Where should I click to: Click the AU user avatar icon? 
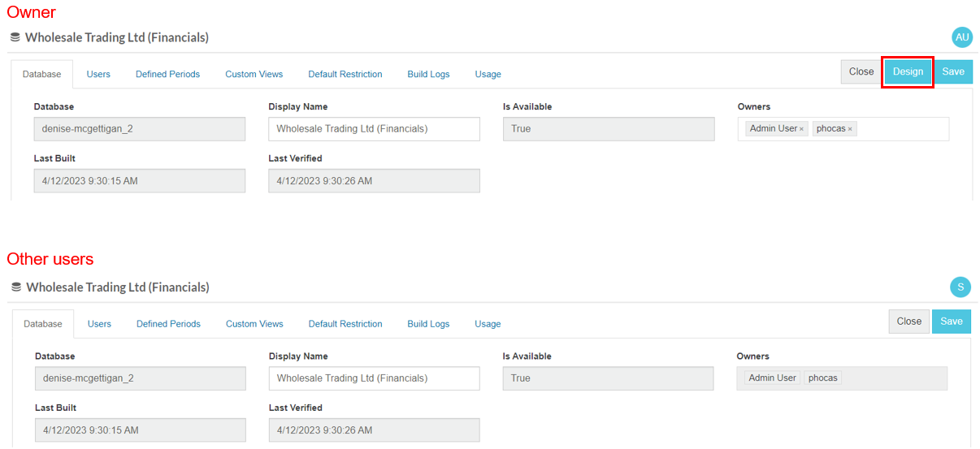coord(961,37)
